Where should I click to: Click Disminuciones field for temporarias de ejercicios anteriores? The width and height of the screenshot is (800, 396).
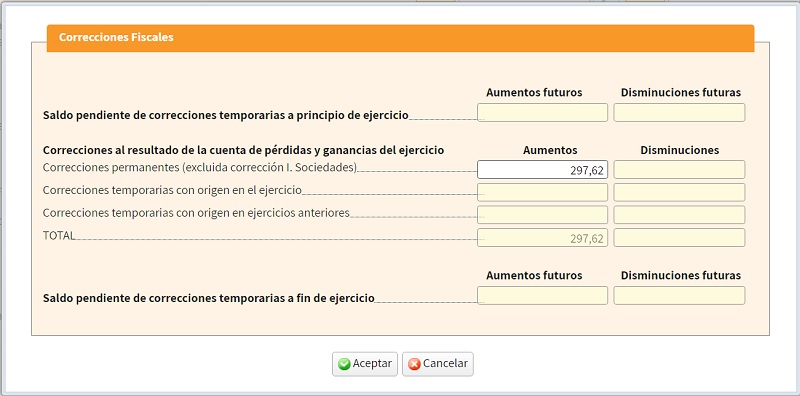pyautogui.click(x=679, y=215)
